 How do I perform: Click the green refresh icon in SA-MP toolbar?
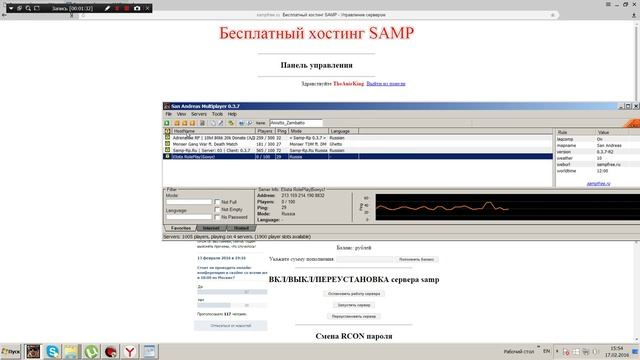coord(231,123)
